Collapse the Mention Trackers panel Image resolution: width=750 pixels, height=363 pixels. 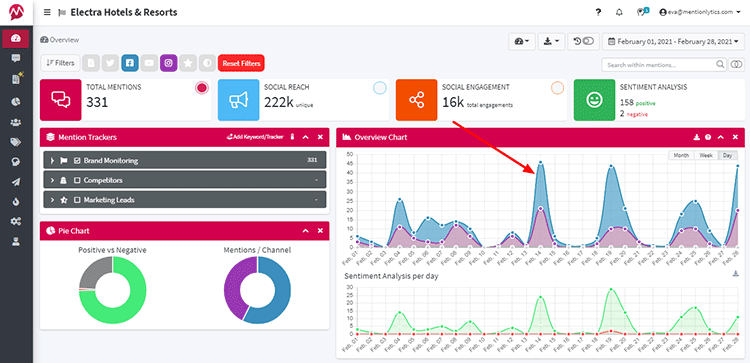pos(306,137)
